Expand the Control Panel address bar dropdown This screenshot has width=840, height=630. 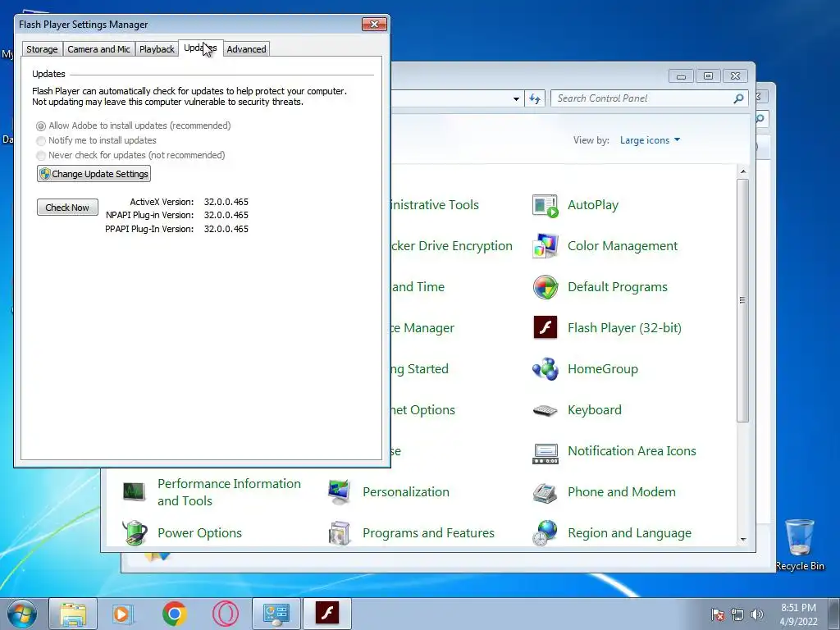pyautogui.click(x=516, y=99)
